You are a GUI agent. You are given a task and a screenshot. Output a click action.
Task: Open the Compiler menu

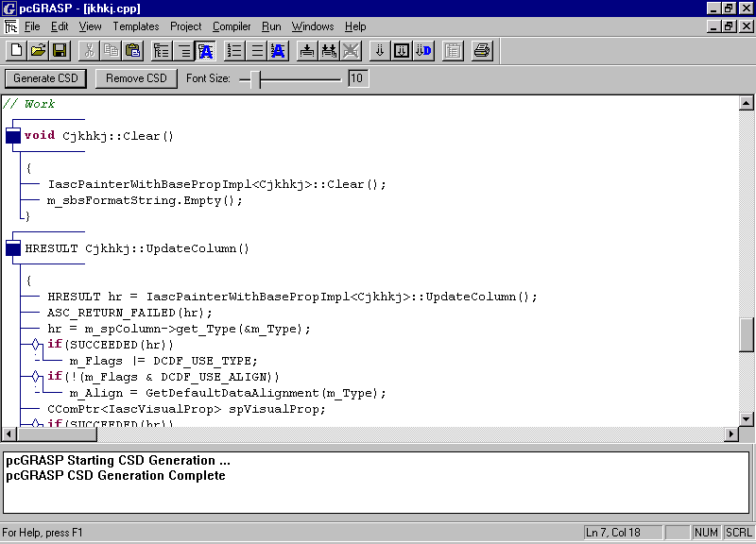point(232,26)
